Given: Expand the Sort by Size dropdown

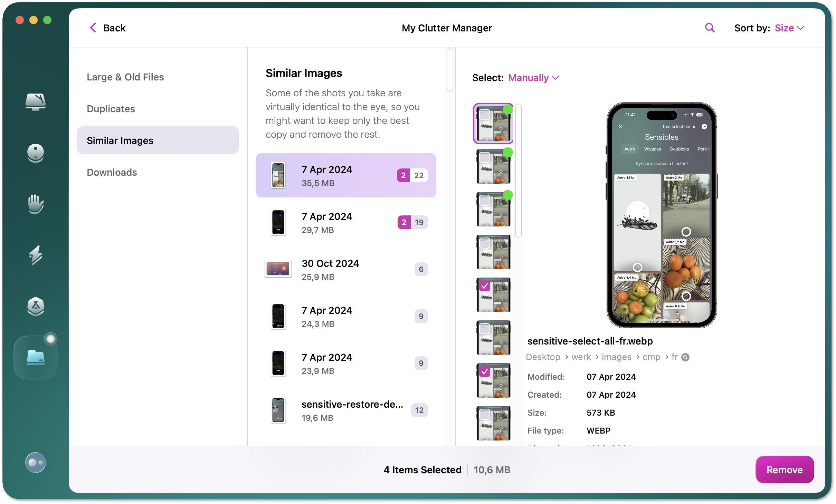Looking at the screenshot, I should (788, 28).
